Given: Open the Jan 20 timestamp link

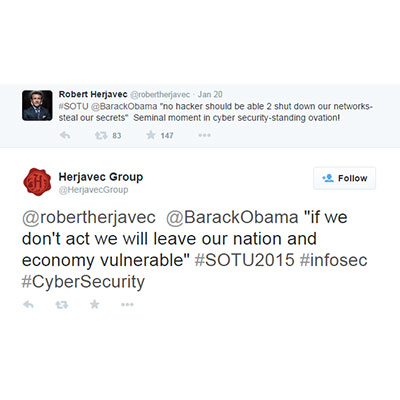Looking at the screenshot, I should [x=210, y=94].
